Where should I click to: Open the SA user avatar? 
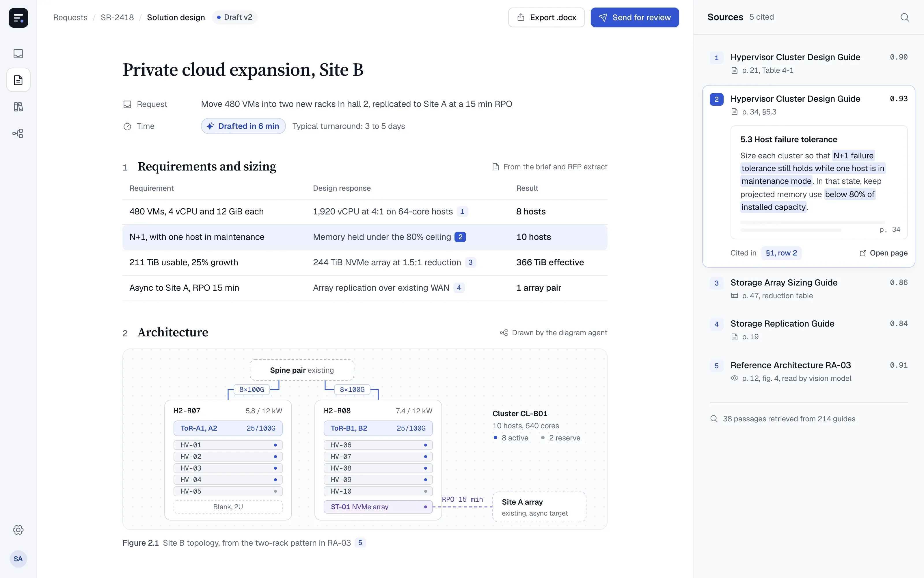point(18,559)
